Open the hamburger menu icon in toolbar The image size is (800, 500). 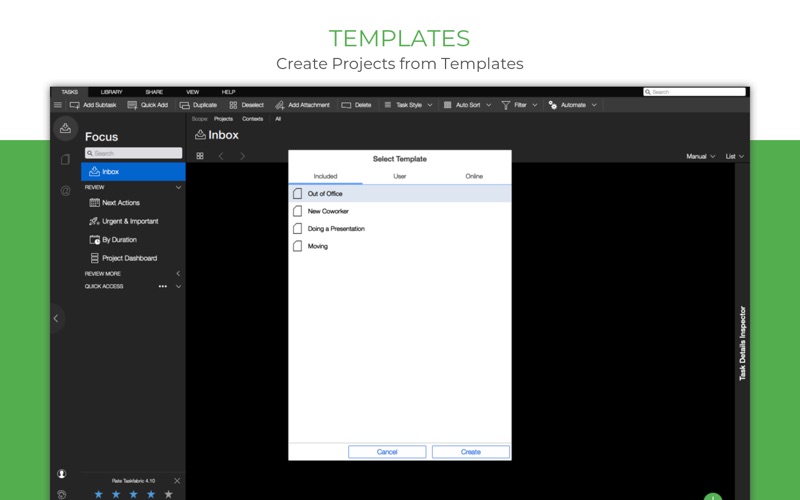(x=58, y=105)
